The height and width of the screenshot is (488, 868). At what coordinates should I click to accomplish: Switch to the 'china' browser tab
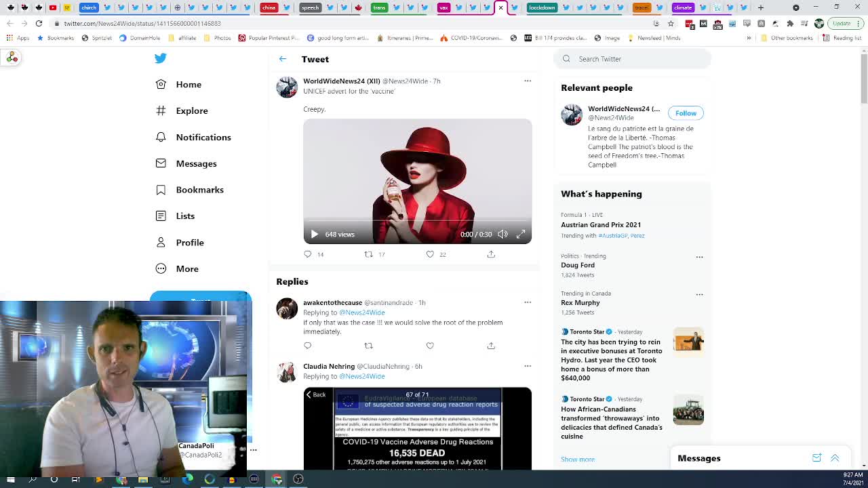pos(269,7)
